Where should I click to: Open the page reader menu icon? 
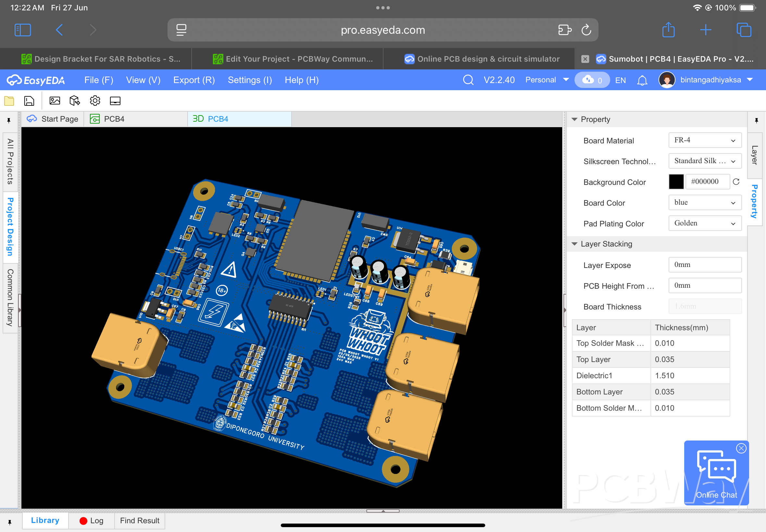181,30
